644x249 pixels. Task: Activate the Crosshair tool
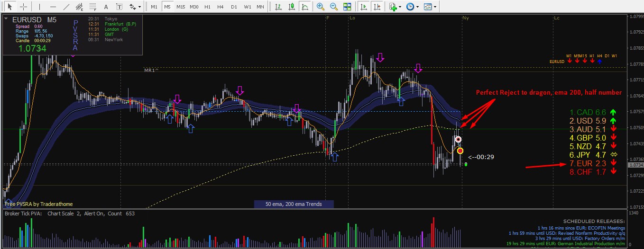click(23, 7)
